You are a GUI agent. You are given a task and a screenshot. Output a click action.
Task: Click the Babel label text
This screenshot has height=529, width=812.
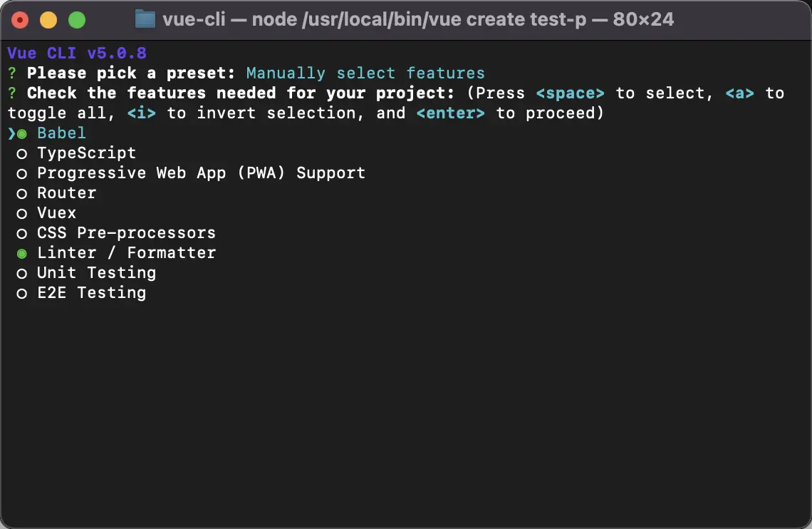pos(61,133)
